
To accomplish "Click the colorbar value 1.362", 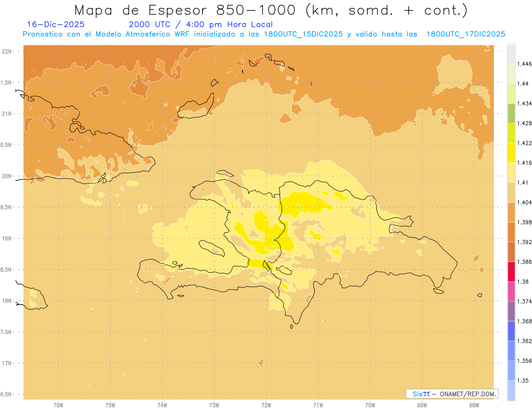I will click(524, 341).
